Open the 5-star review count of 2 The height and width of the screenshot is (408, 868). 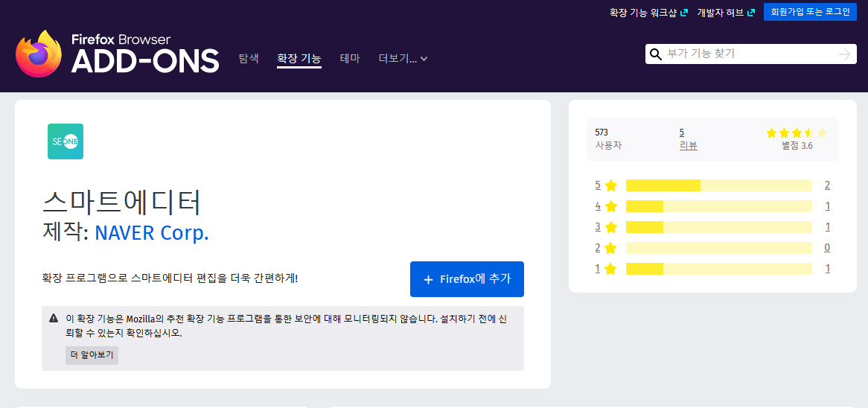tap(827, 185)
